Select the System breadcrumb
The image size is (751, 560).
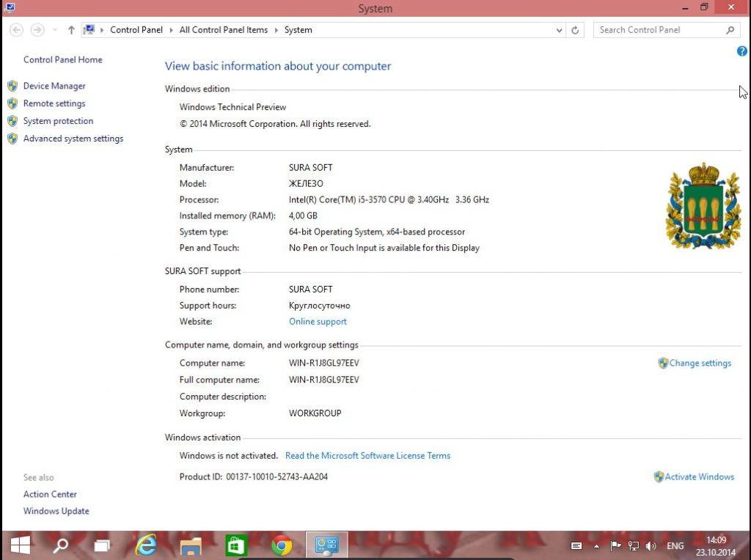[x=298, y=29]
